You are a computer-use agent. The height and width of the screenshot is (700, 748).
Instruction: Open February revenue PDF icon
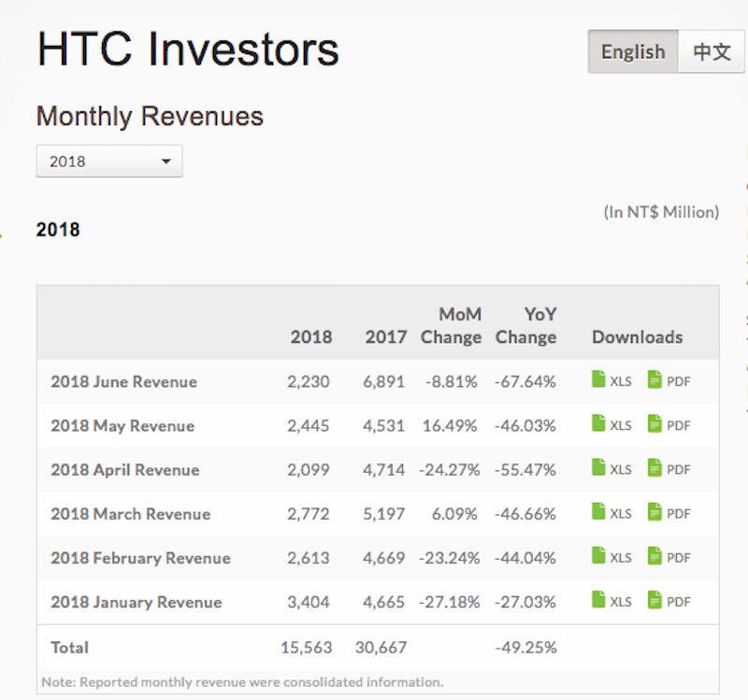[x=654, y=555]
